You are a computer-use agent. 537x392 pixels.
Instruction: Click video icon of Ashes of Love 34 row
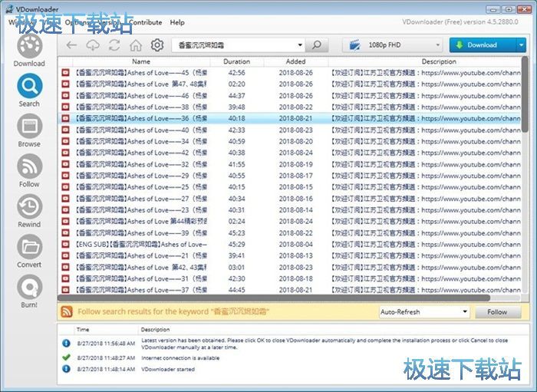point(65,141)
